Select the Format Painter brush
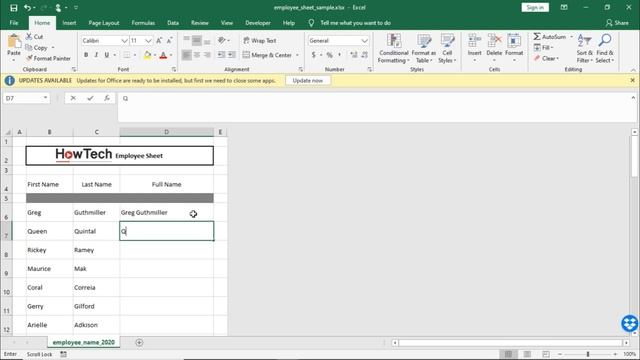 pos(29,58)
